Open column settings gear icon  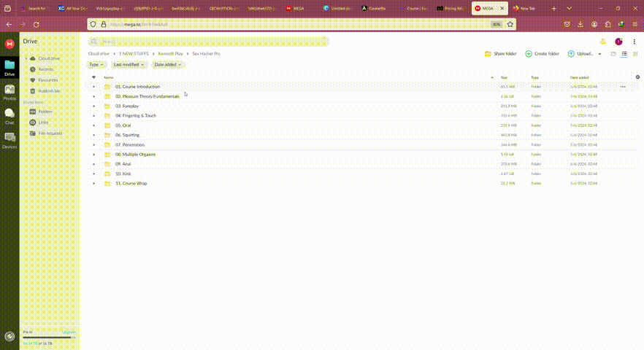pyautogui.click(x=637, y=77)
